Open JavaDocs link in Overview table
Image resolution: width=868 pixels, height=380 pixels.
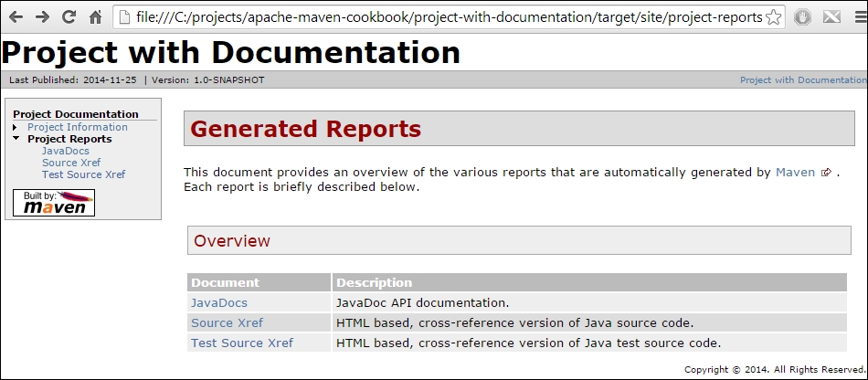coord(219,303)
